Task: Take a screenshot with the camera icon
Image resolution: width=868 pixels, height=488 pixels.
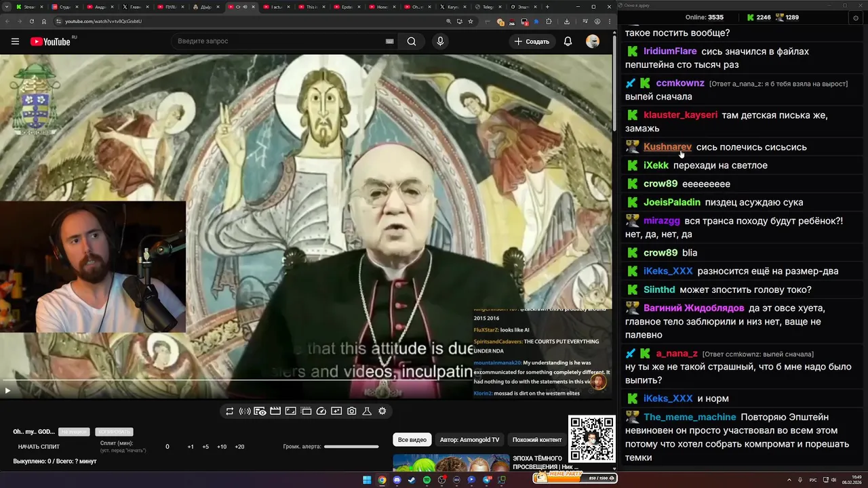Action: (351, 411)
